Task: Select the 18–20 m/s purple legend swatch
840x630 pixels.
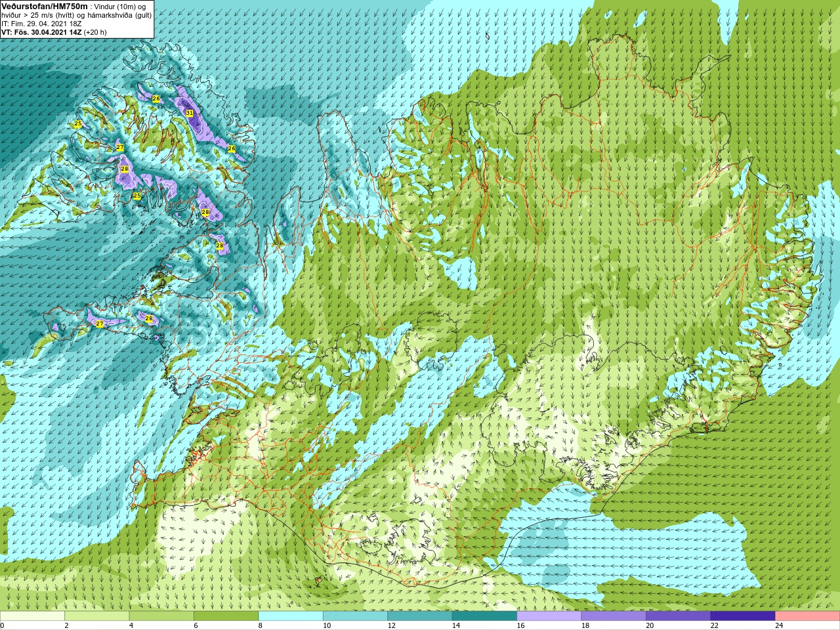Action: (614, 616)
